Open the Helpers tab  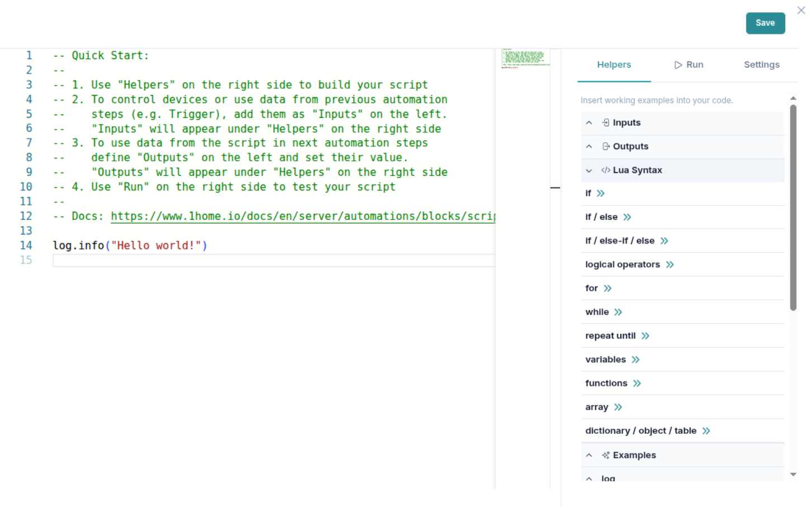[614, 65]
